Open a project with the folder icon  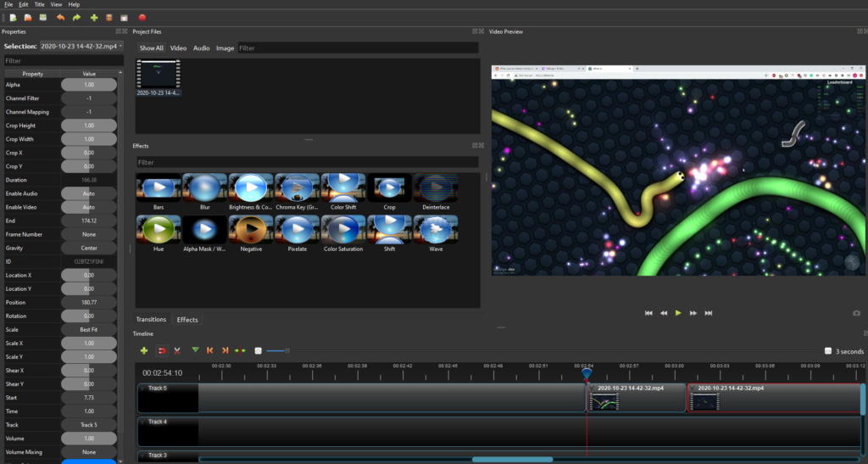point(28,17)
